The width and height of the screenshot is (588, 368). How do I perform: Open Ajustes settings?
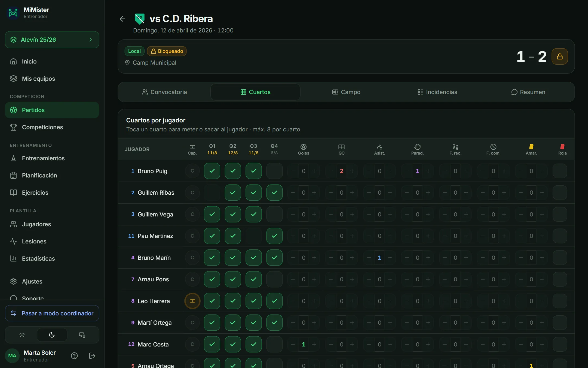pyautogui.click(x=52, y=281)
